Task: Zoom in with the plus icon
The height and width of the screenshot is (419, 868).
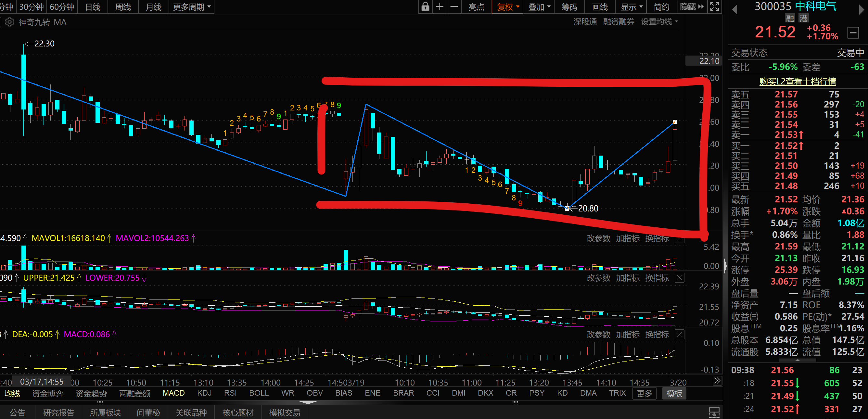Action: pyautogui.click(x=440, y=7)
